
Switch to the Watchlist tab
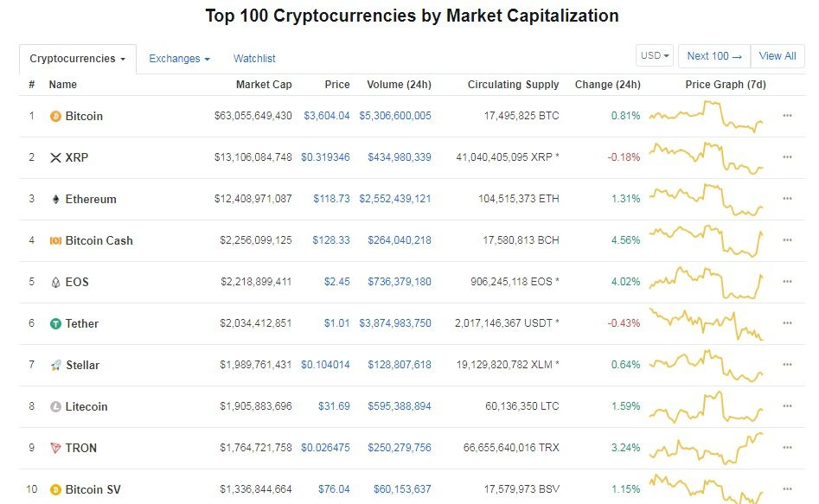click(x=254, y=59)
